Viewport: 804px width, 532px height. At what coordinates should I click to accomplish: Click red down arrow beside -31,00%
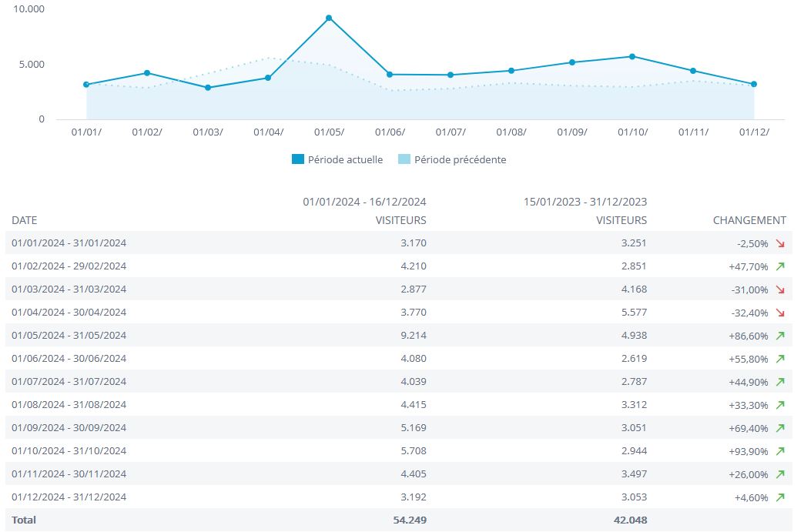click(780, 289)
